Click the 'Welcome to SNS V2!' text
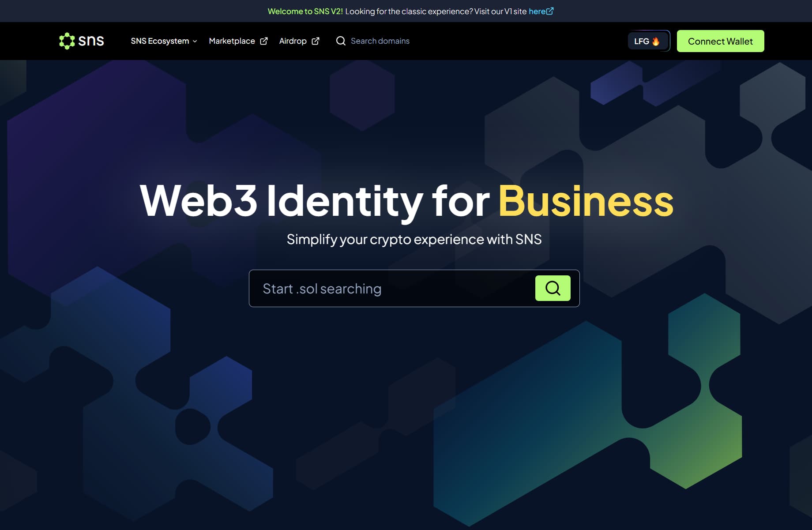 (x=305, y=11)
